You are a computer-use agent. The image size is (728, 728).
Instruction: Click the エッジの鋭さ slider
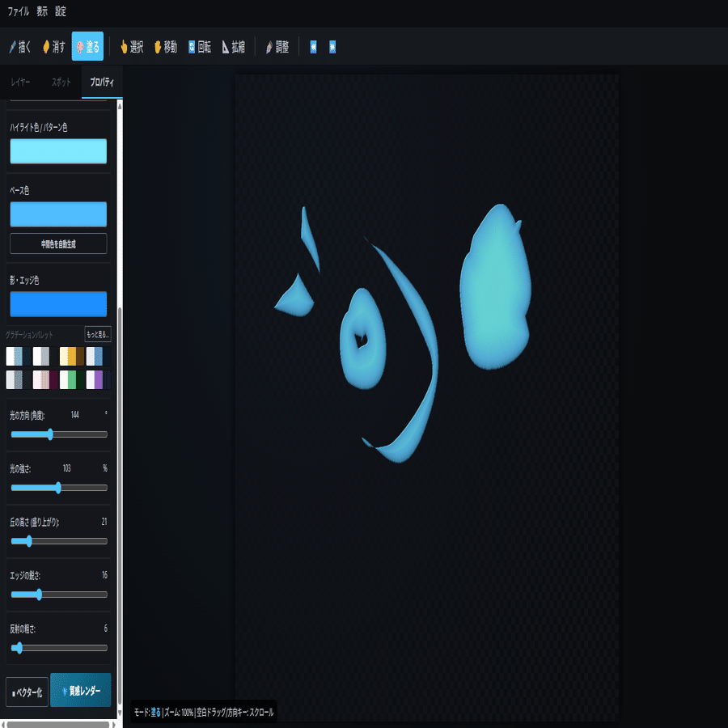[59, 595]
